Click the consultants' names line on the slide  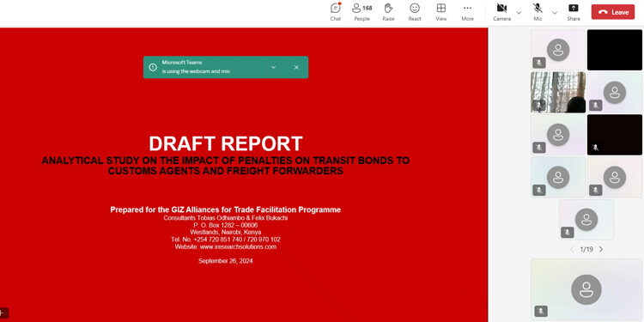coord(226,218)
